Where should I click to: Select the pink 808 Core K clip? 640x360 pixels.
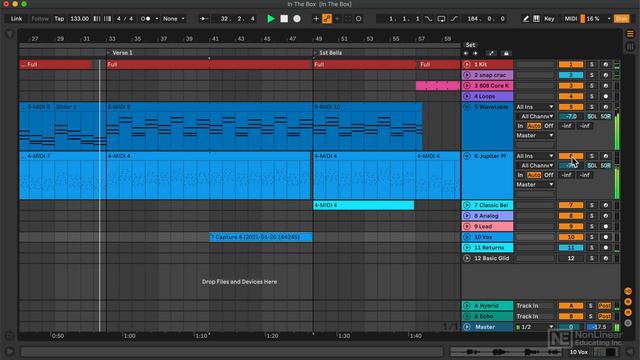438,86
